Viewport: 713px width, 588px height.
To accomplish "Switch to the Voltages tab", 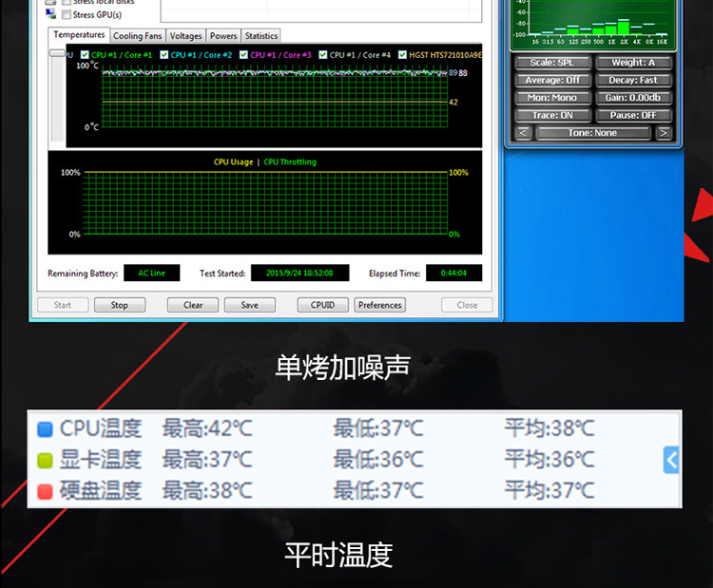I will (x=185, y=36).
